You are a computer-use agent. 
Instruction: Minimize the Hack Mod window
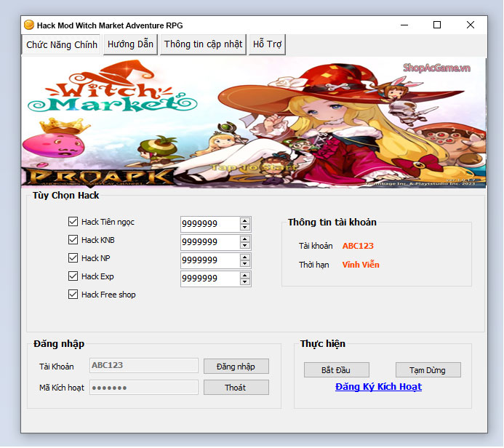click(404, 25)
